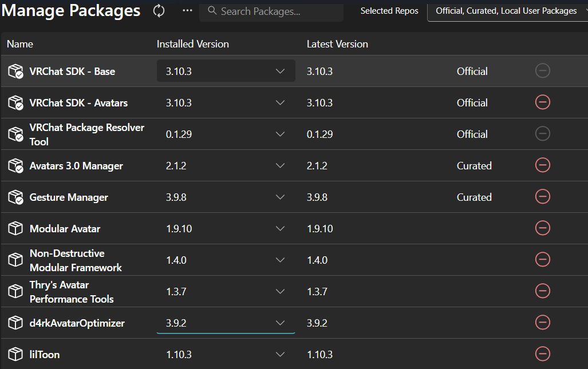Remove the Avatars 3.0 Manager package
588x369 pixels.
(x=542, y=165)
